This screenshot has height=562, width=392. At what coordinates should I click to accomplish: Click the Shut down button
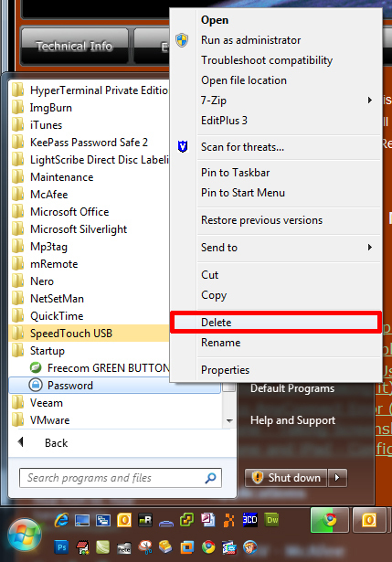[x=286, y=477]
